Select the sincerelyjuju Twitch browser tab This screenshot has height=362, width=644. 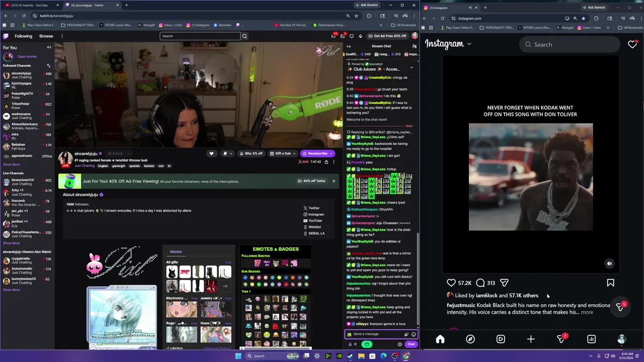click(x=92, y=5)
